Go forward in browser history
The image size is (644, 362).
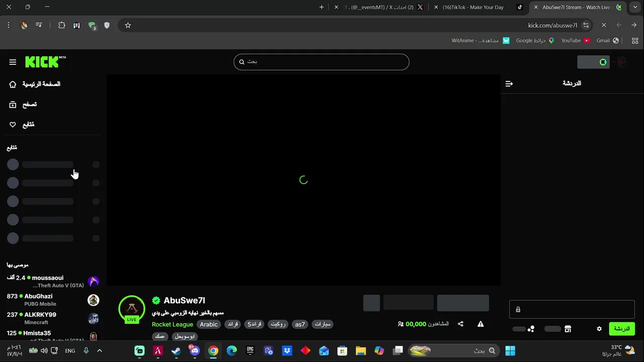[x=619, y=25]
